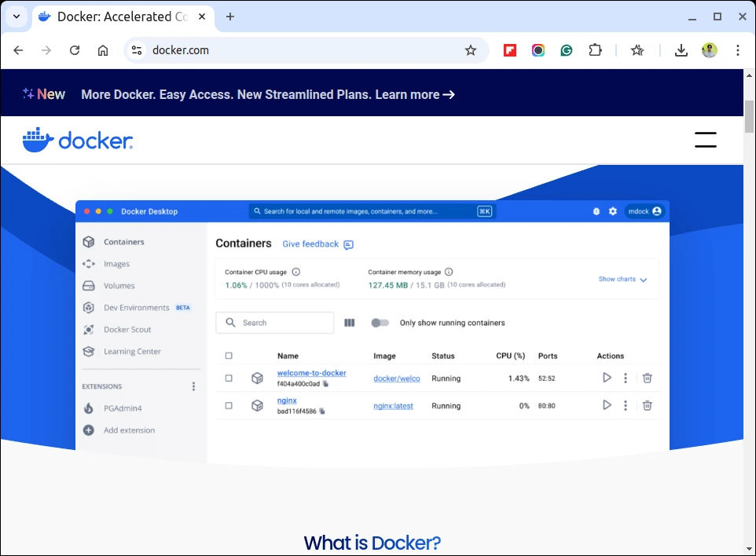The width and height of the screenshot is (756, 556).
Task: Open the PGAdmin4 extension
Action: [x=123, y=408]
